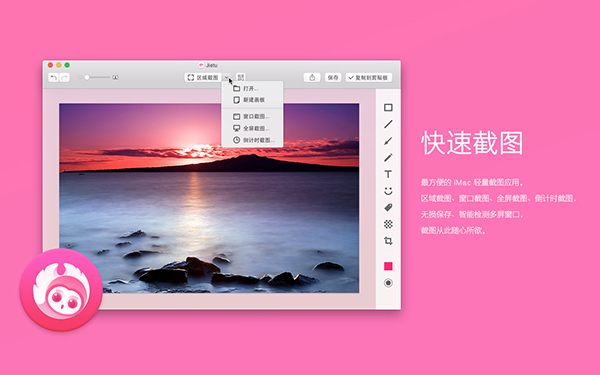Click the 快速截图 headline text

click(472, 143)
